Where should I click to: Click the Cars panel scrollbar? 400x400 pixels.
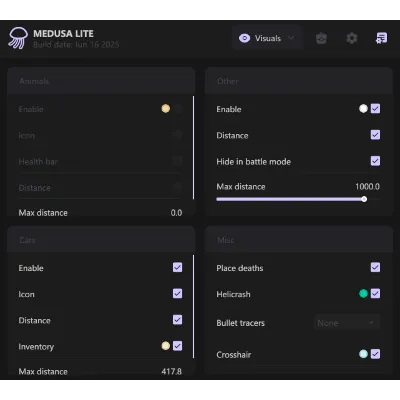[x=193, y=307]
